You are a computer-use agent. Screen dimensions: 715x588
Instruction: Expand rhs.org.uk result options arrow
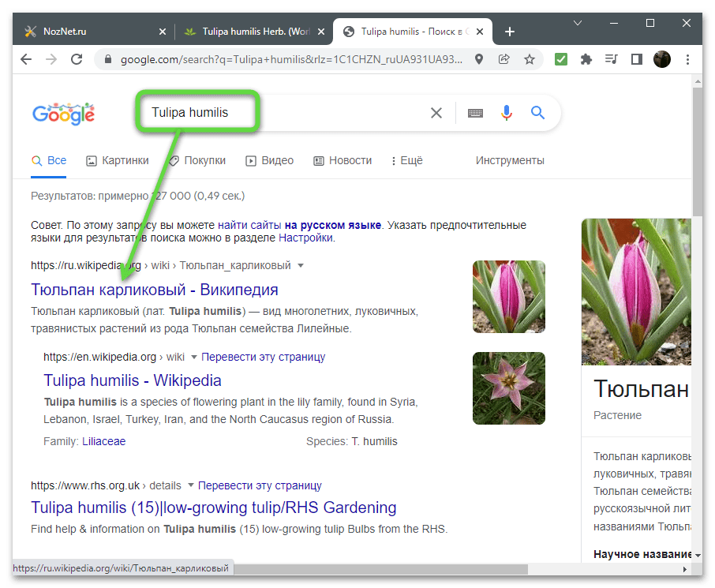pos(191,485)
